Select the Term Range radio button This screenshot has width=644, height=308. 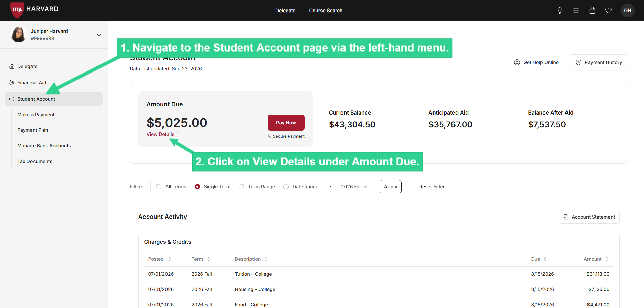(x=241, y=187)
